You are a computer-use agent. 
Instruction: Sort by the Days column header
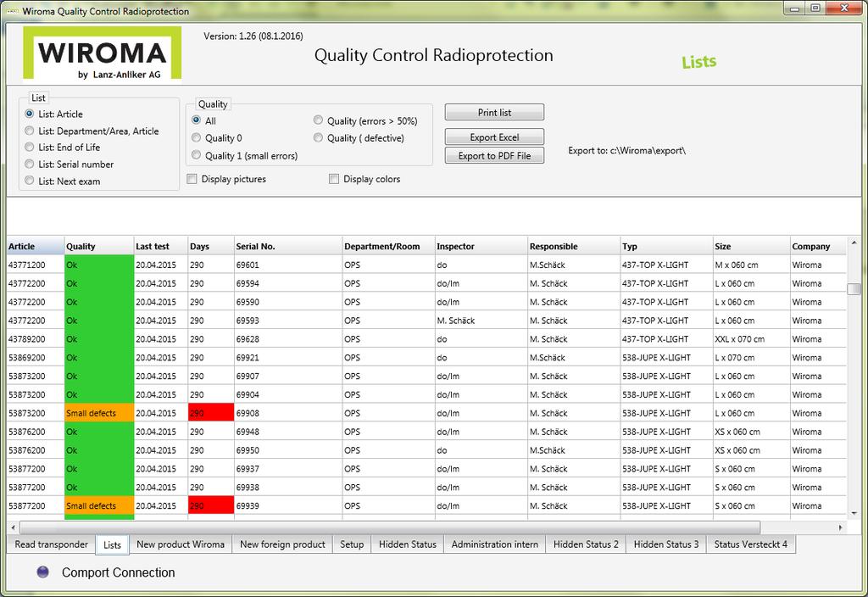211,247
